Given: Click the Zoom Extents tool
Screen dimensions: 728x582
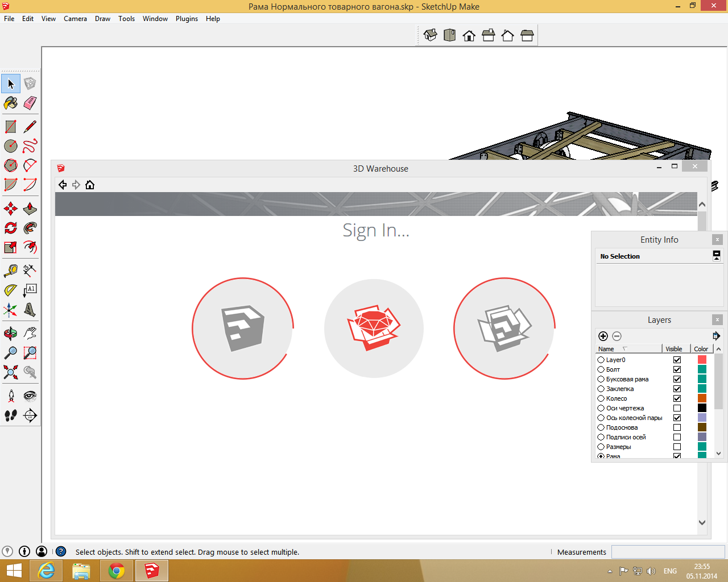Looking at the screenshot, I should (11, 372).
